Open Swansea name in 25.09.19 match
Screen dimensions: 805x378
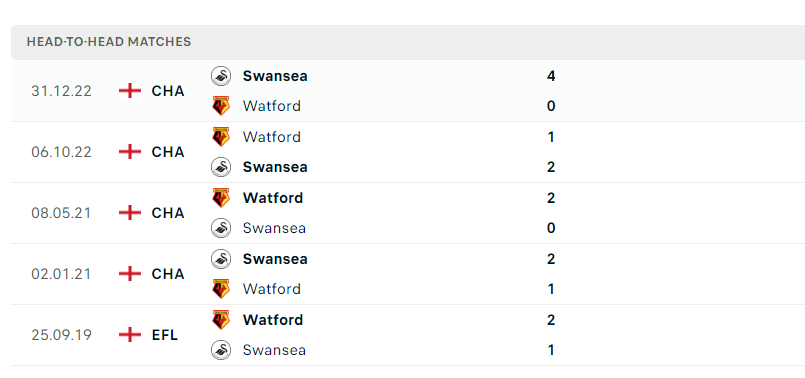click(274, 350)
